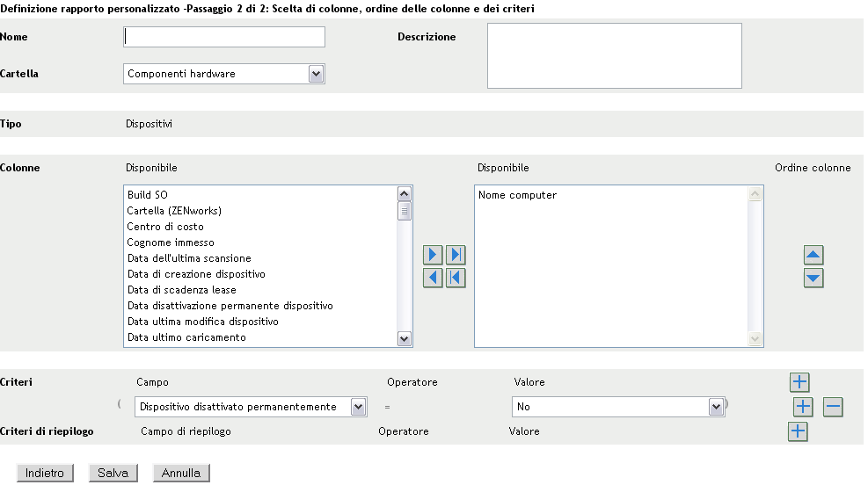Remove the criterion row with minus icon
Image resolution: width=868 pixels, height=485 pixels.
[x=833, y=407]
